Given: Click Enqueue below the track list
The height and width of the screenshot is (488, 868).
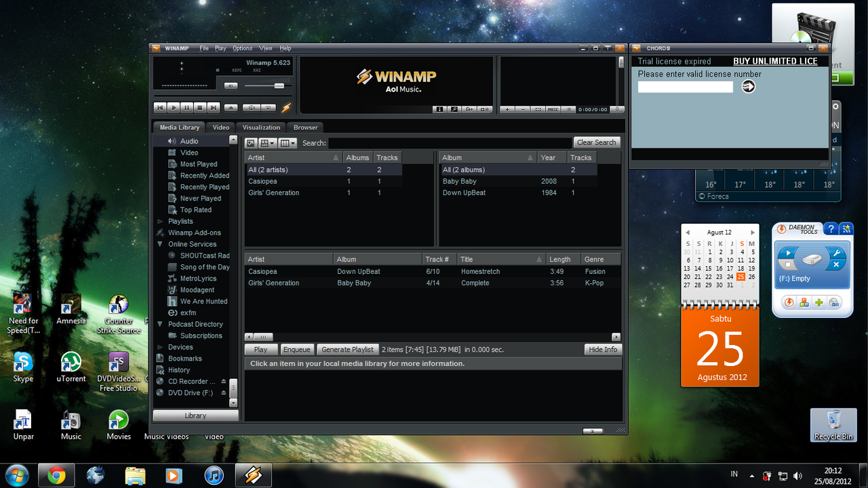Looking at the screenshot, I should click(296, 350).
